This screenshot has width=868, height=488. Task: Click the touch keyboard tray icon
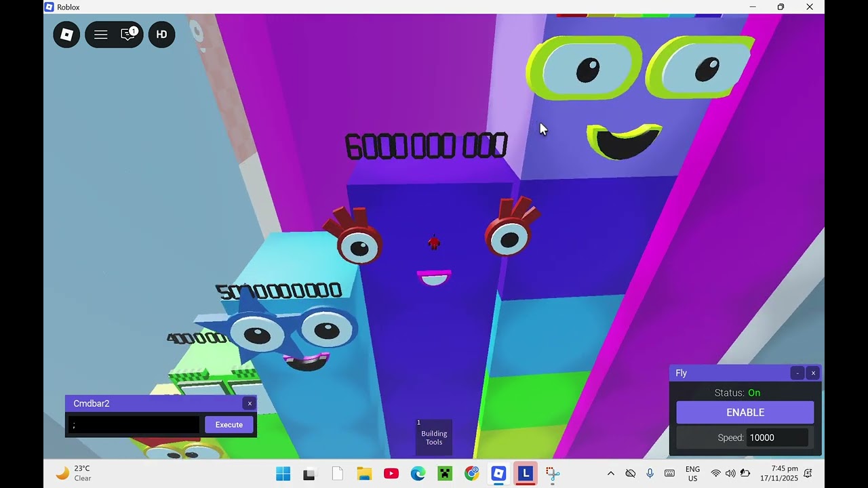(x=669, y=474)
